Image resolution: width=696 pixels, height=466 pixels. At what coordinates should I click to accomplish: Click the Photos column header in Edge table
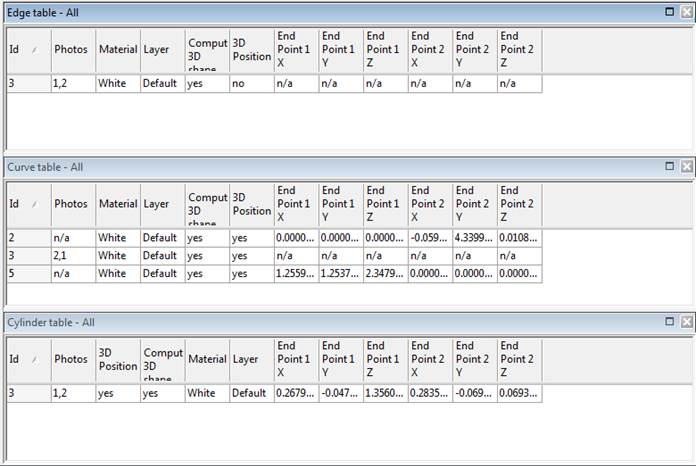pos(73,49)
